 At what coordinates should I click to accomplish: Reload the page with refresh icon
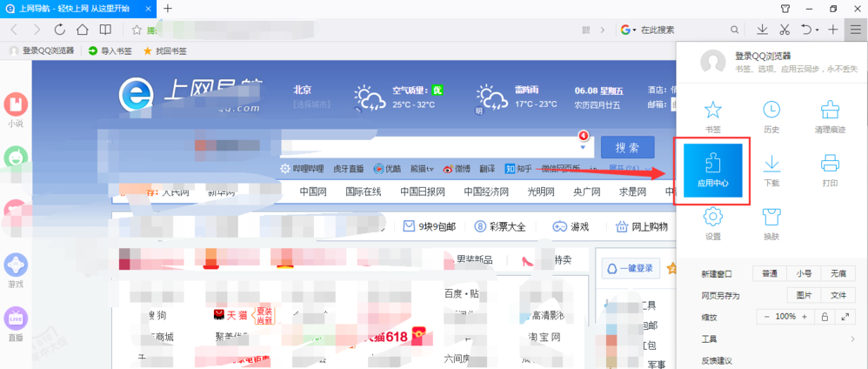coord(60,30)
